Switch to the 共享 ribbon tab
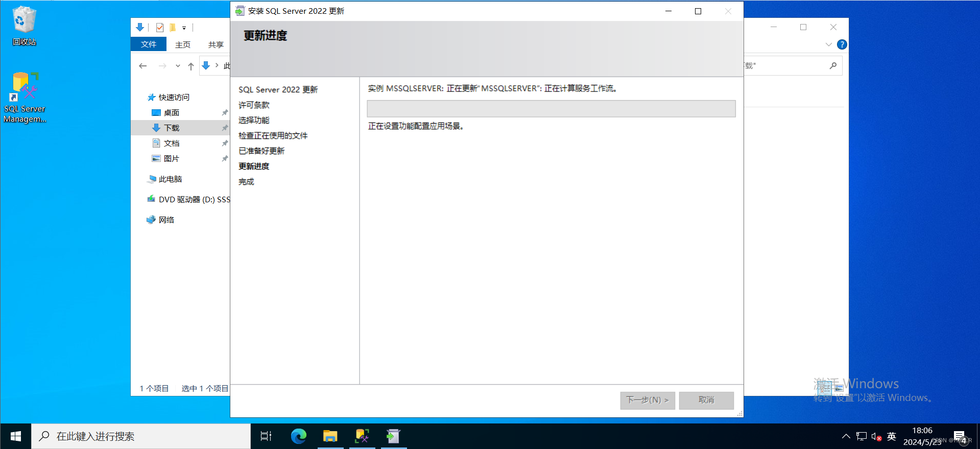This screenshot has width=980, height=449. click(216, 45)
